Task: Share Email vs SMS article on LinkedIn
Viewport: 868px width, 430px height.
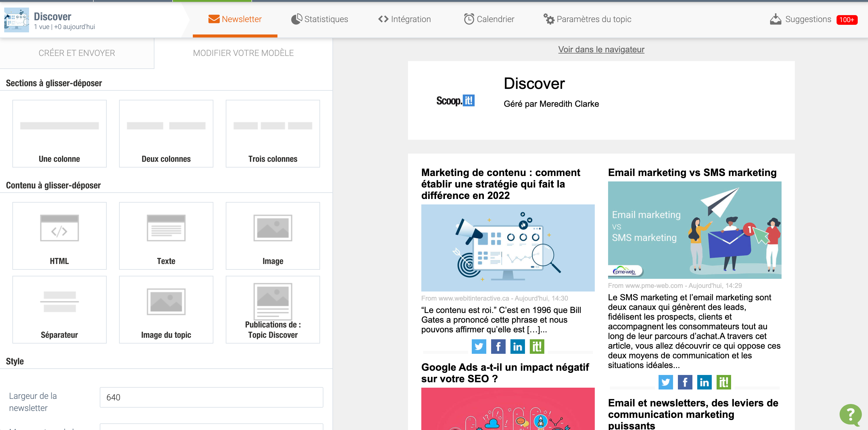Action: 704,382
